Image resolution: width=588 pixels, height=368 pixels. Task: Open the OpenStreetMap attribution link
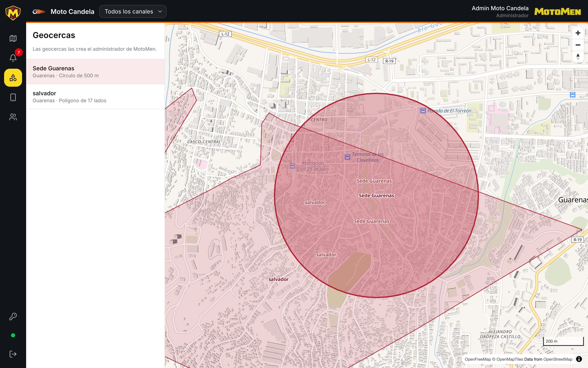[558, 359]
